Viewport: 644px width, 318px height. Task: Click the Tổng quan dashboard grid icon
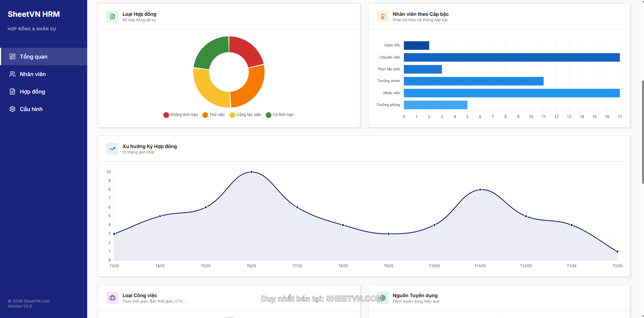click(12, 57)
